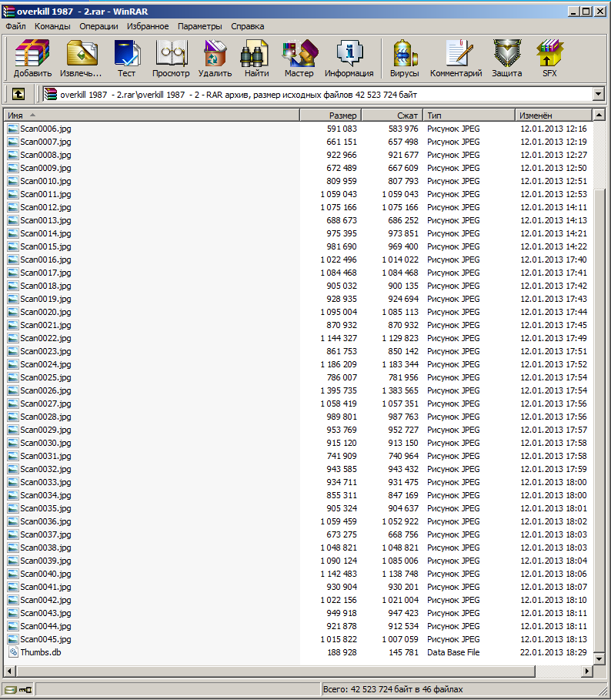The height and width of the screenshot is (700, 611).
Task: Click size value 1 186 209
Action: click(339, 364)
